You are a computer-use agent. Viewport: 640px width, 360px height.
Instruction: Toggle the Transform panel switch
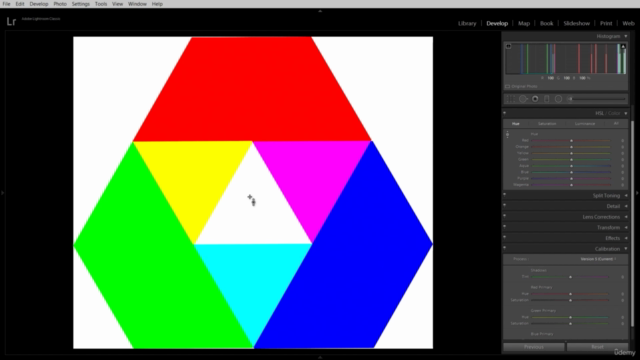pyautogui.click(x=505, y=227)
